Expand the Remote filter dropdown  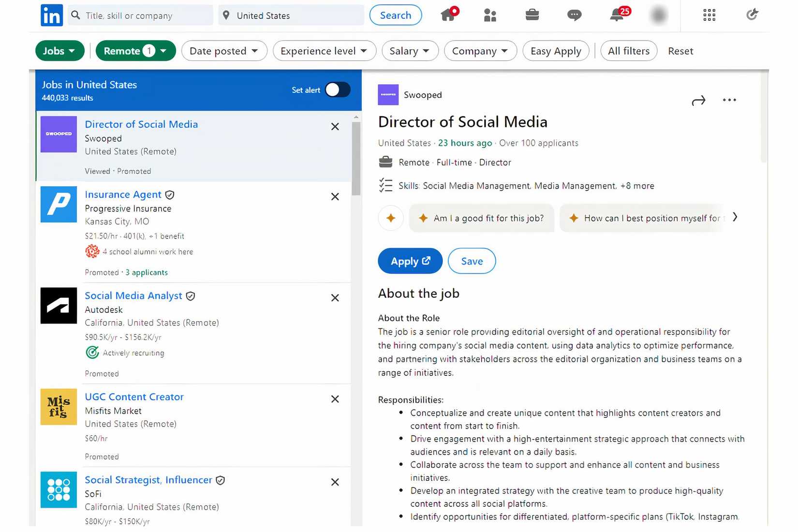click(x=135, y=51)
